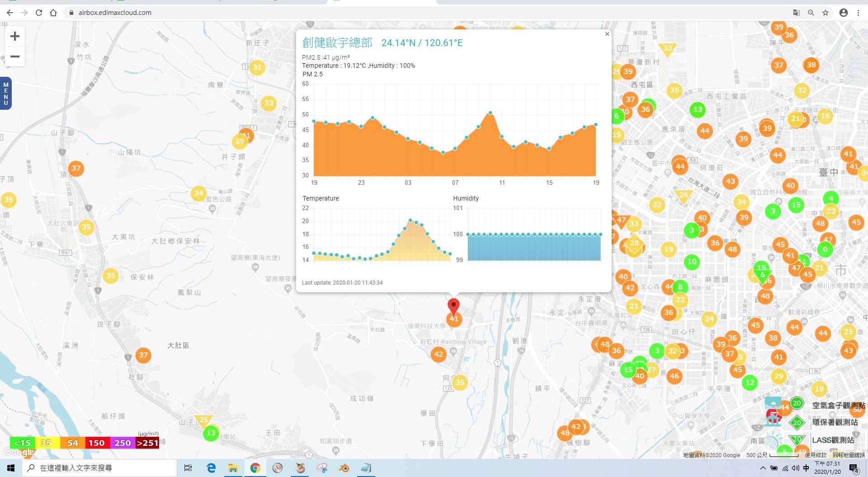Select the yellow 24 marker
This screenshot has width=868, height=477.
point(709,319)
